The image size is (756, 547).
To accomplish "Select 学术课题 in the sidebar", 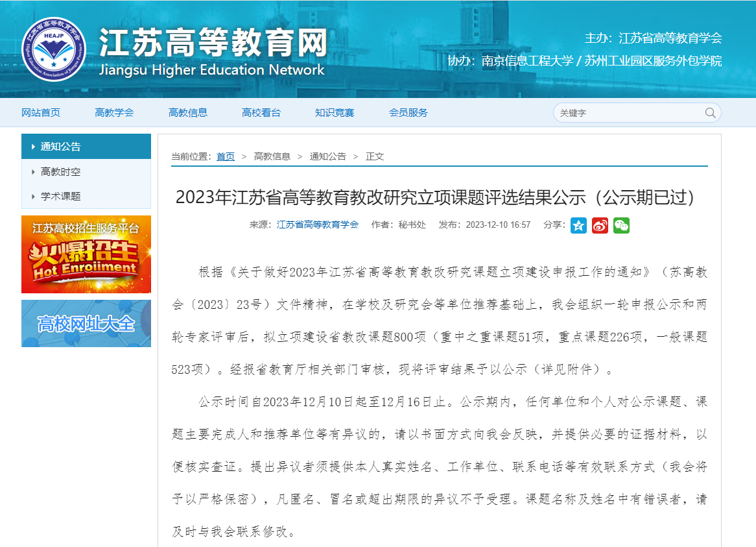I will tap(86, 197).
